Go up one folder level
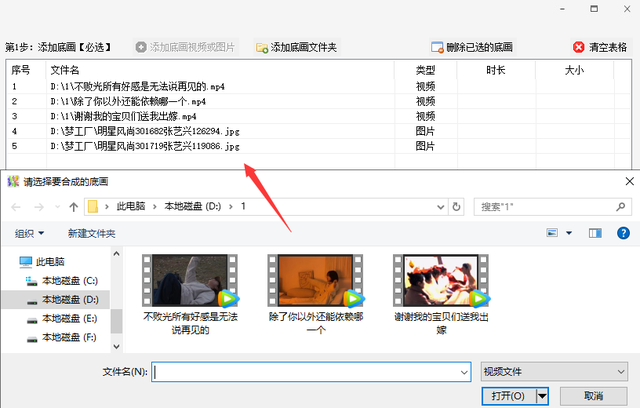 tap(73, 207)
